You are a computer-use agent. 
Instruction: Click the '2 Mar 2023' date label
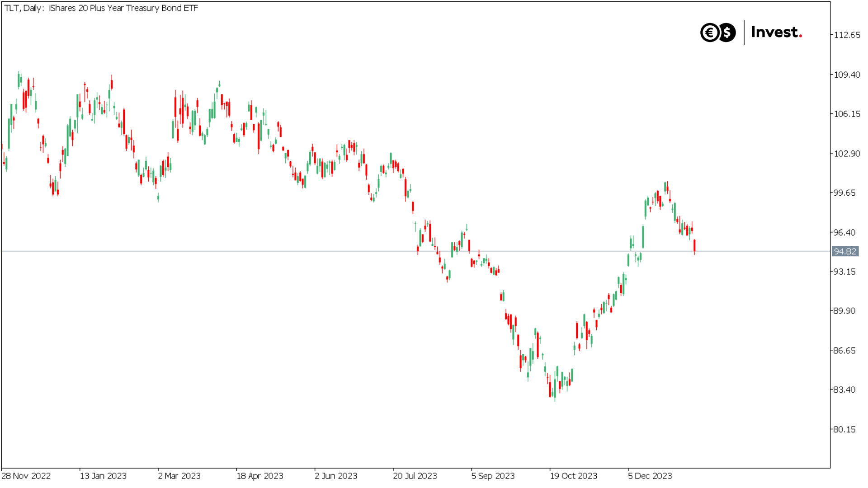(x=179, y=476)
